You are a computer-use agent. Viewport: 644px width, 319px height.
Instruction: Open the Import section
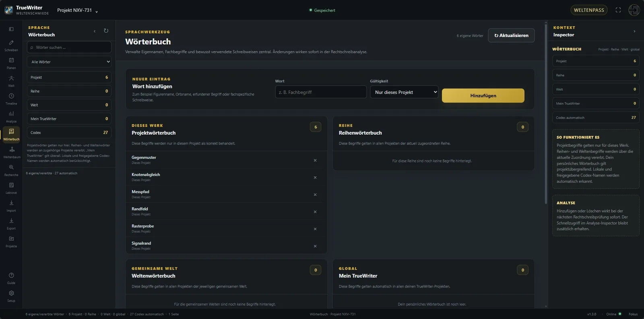click(x=11, y=206)
